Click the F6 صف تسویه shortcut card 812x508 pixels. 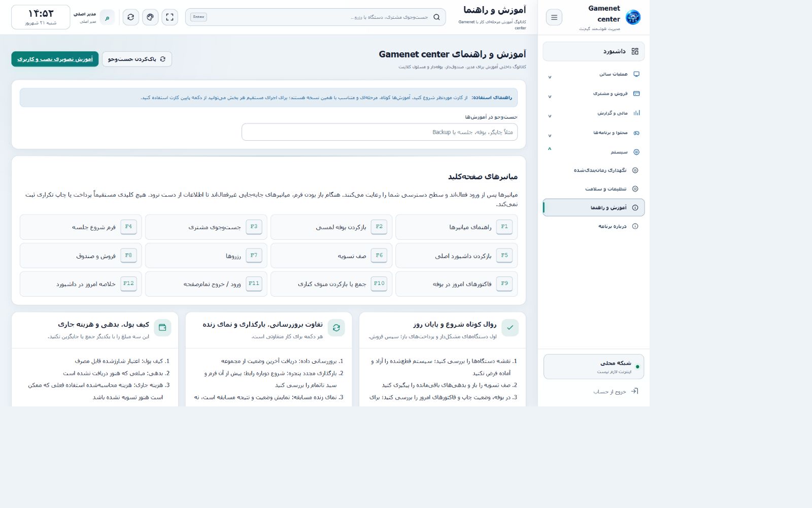pos(331,256)
